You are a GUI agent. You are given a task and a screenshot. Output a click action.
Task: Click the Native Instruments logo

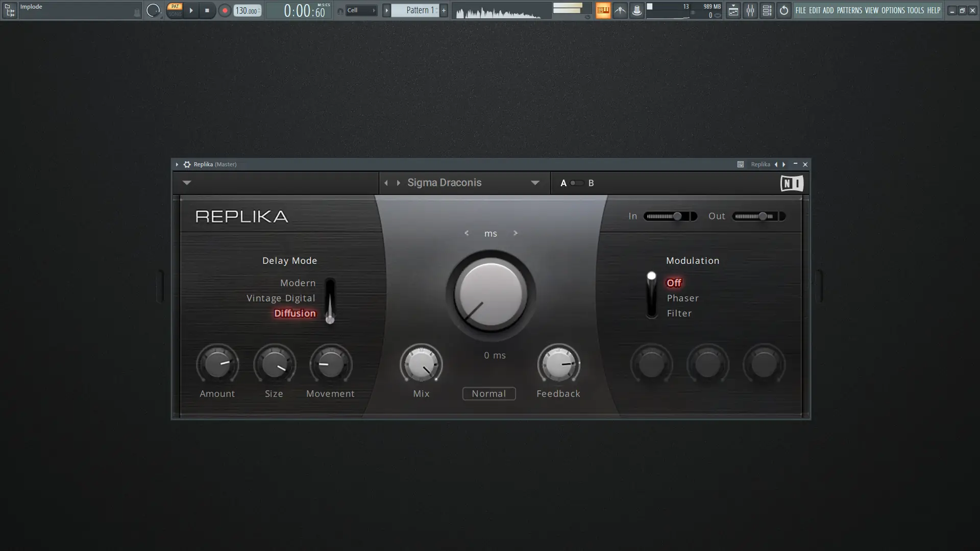[792, 183]
